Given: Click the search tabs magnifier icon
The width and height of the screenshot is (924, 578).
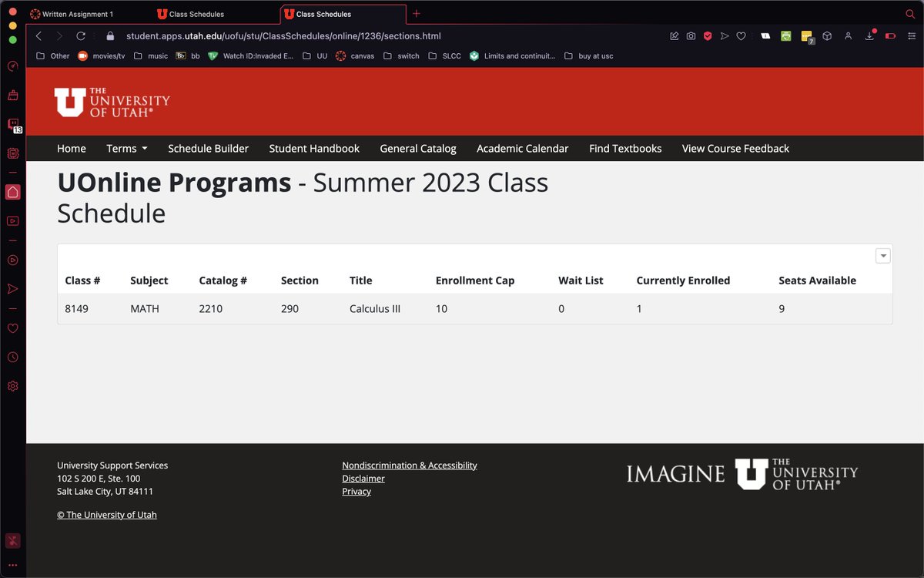Looking at the screenshot, I should [910, 14].
